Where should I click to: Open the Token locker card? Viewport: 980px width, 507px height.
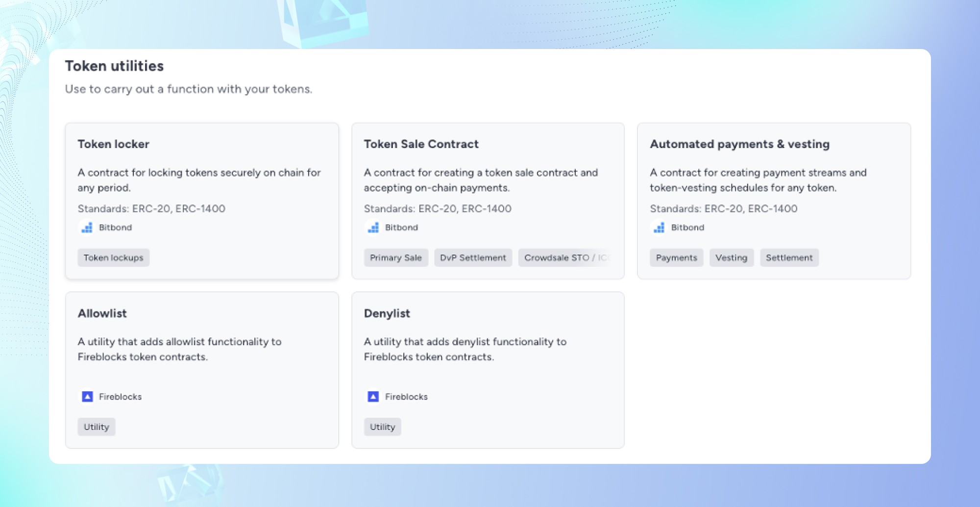coord(202,201)
